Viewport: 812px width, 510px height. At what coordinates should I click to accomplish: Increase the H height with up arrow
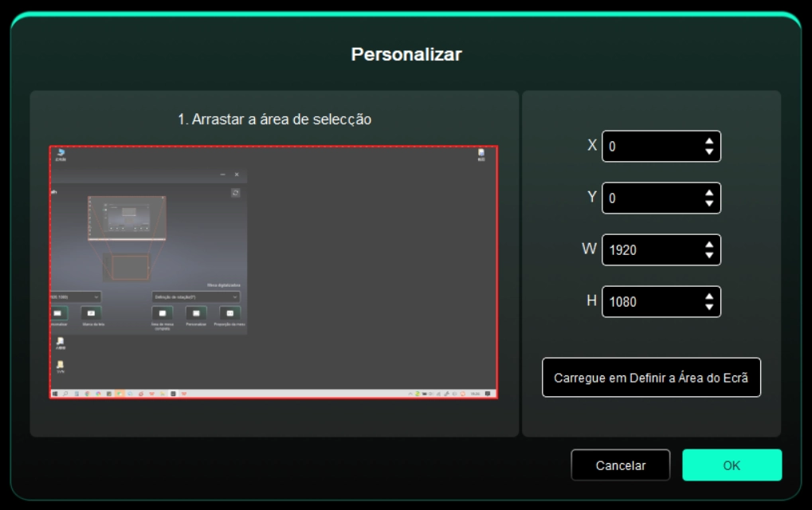click(x=709, y=296)
